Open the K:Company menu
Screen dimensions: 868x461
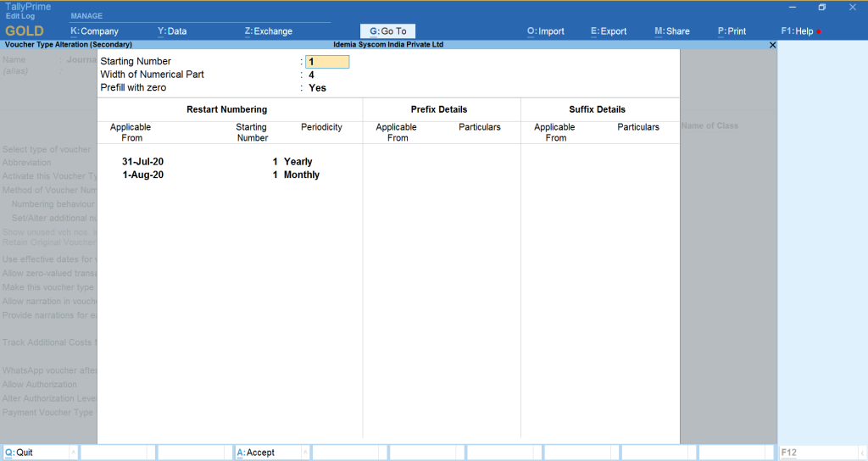pos(94,31)
